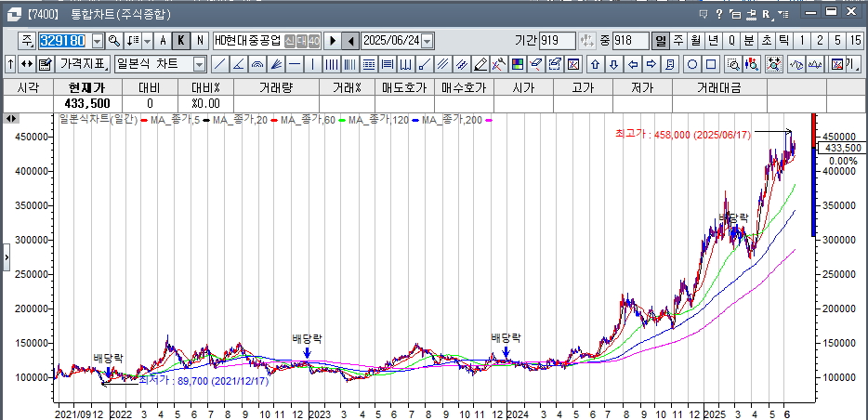Viewport: 868px width, 420px height.
Task: Select the angle line drawing tool
Action: (239, 64)
